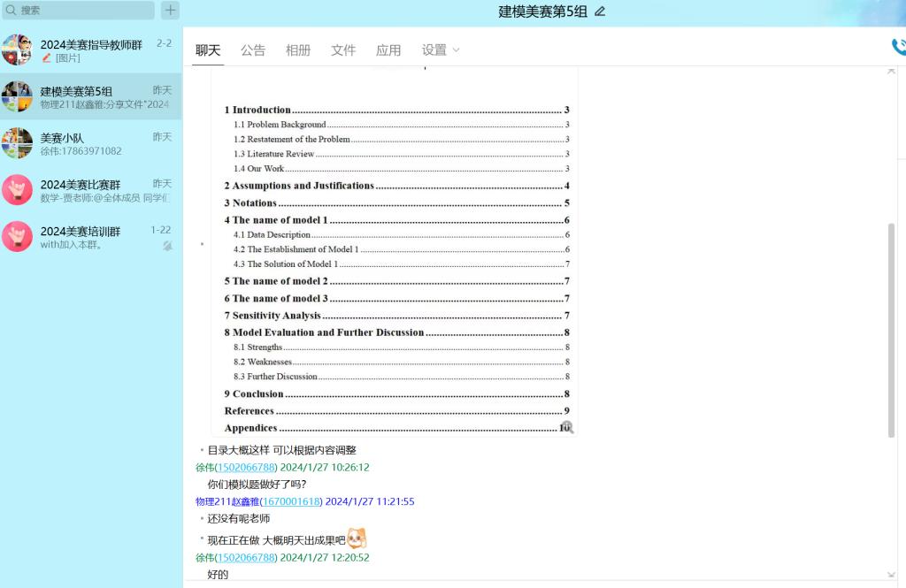The width and height of the screenshot is (906, 588).
Task: Click 徐伟's number link at 10:26:12
Action: pyautogui.click(x=246, y=467)
